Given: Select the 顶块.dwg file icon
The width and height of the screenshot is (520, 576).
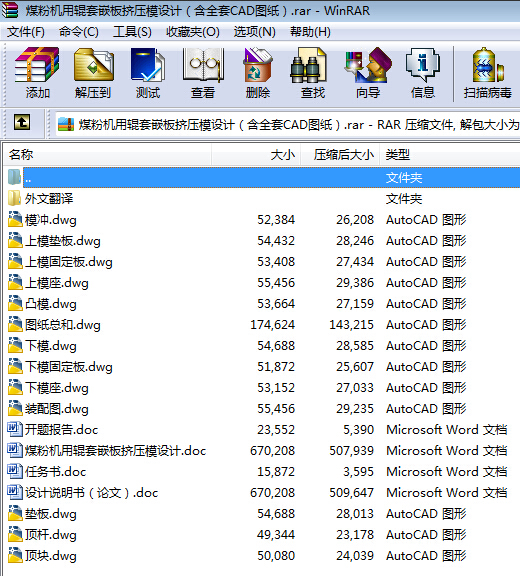Looking at the screenshot, I should pyautogui.click(x=15, y=555).
